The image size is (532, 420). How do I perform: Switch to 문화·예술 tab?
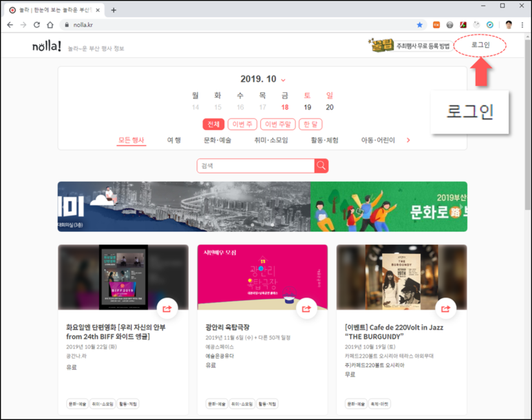217,140
